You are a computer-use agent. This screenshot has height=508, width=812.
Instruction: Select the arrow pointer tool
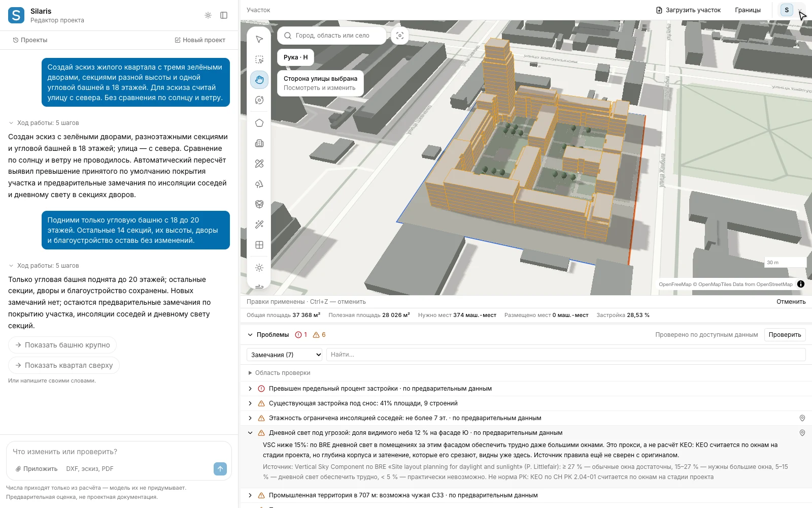click(x=259, y=40)
